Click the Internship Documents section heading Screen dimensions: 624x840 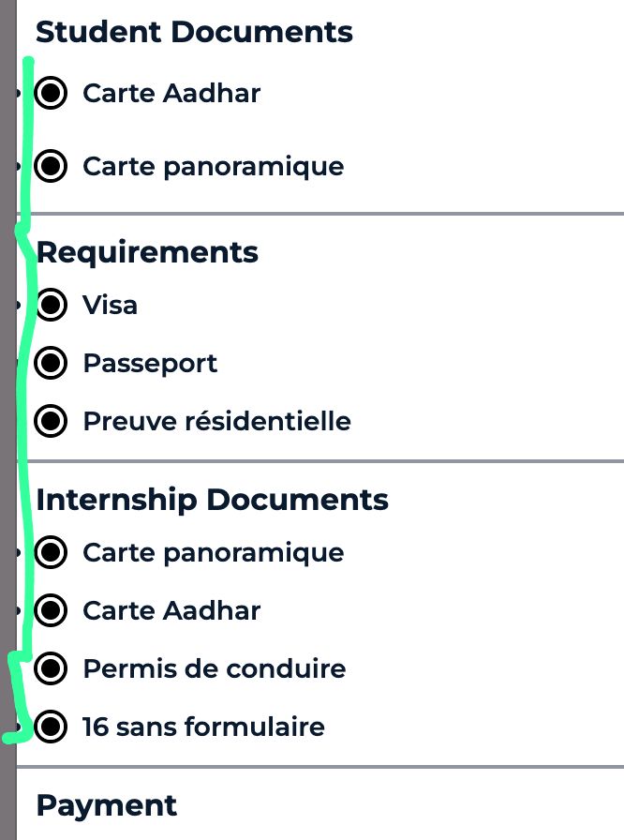[212, 500]
